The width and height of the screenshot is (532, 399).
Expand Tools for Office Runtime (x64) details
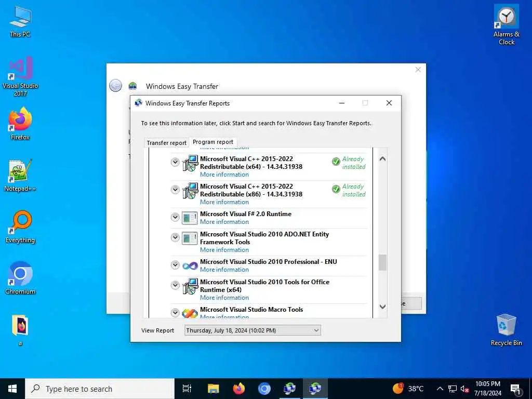click(175, 285)
